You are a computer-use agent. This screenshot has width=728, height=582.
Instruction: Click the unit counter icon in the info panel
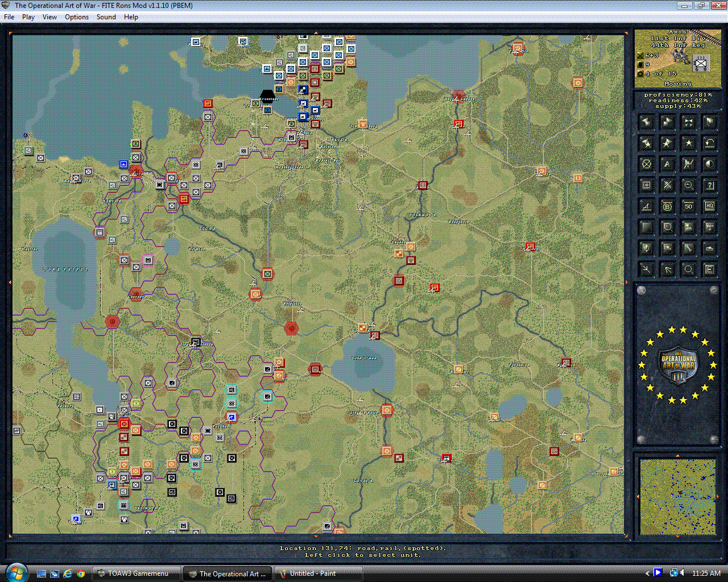click(x=701, y=64)
